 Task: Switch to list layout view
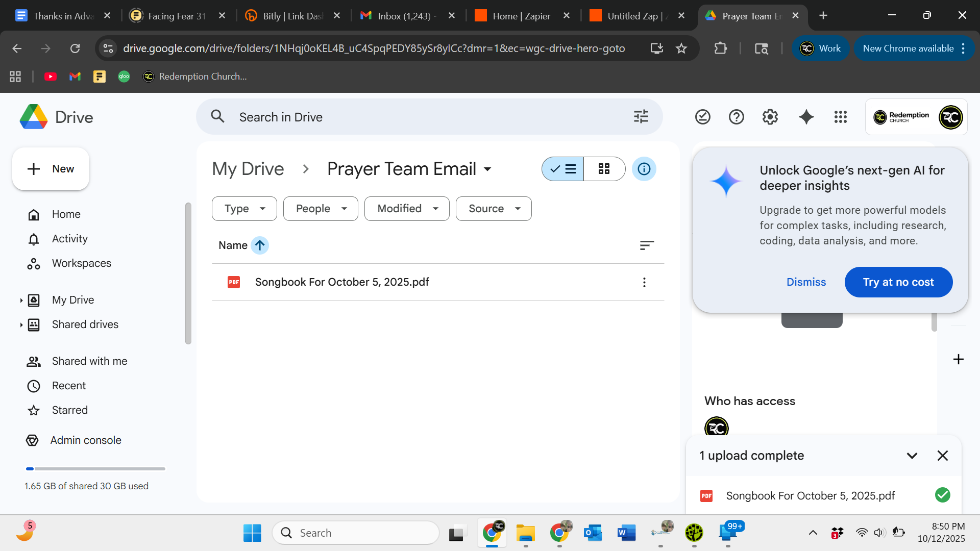click(x=563, y=169)
